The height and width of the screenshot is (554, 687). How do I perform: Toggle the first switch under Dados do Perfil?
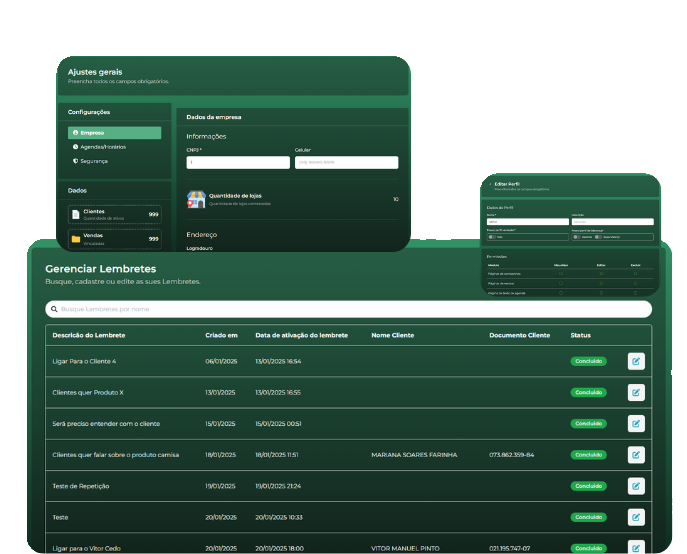click(491, 237)
